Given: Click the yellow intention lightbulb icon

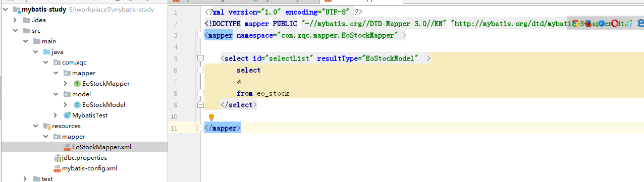Looking at the screenshot, I should 212,117.
